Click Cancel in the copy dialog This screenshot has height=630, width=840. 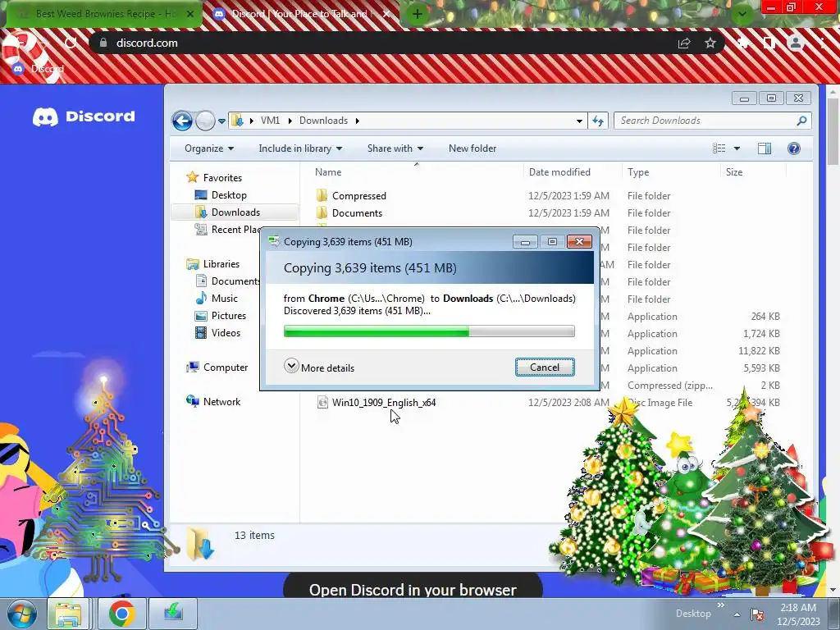[x=545, y=367]
